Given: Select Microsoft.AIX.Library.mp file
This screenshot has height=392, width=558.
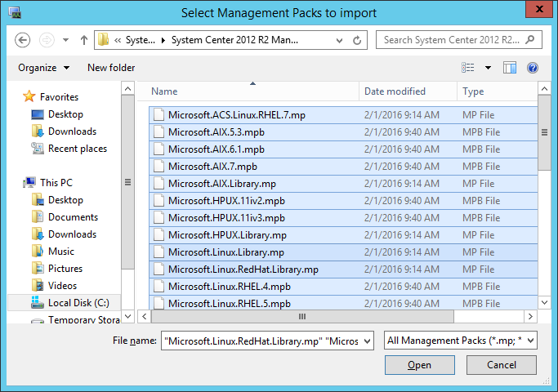Looking at the screenshot, I should point(343,183).
